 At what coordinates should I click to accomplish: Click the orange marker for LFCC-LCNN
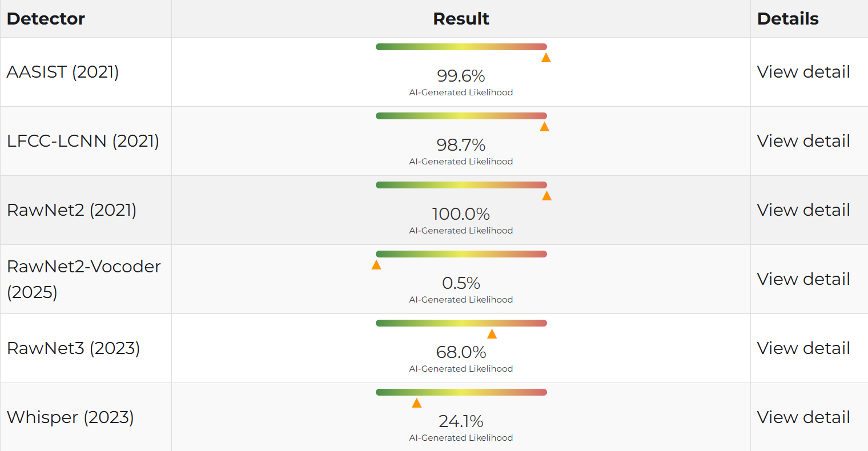click(544, 127)
